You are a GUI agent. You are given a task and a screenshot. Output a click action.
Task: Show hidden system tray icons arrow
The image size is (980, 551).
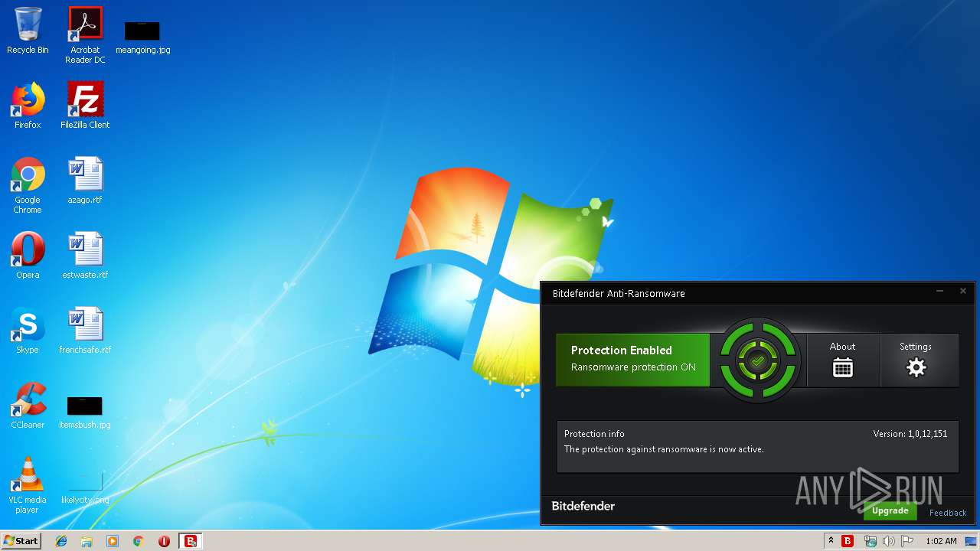coord(831,540)
